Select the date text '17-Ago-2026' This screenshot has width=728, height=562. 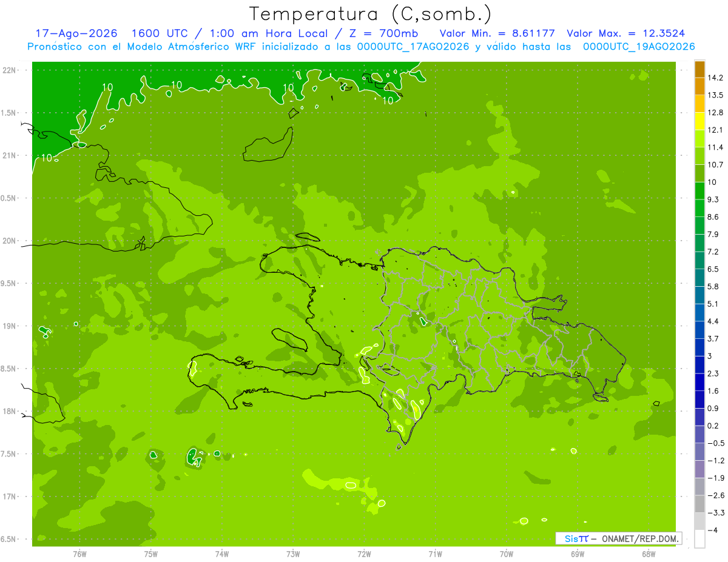(x=76, y=33)
